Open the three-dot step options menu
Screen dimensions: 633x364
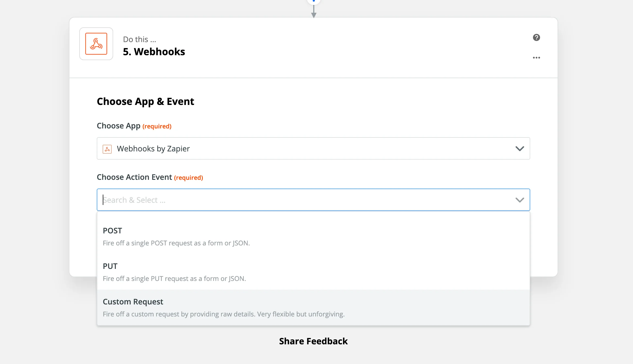tap(536, 58)
